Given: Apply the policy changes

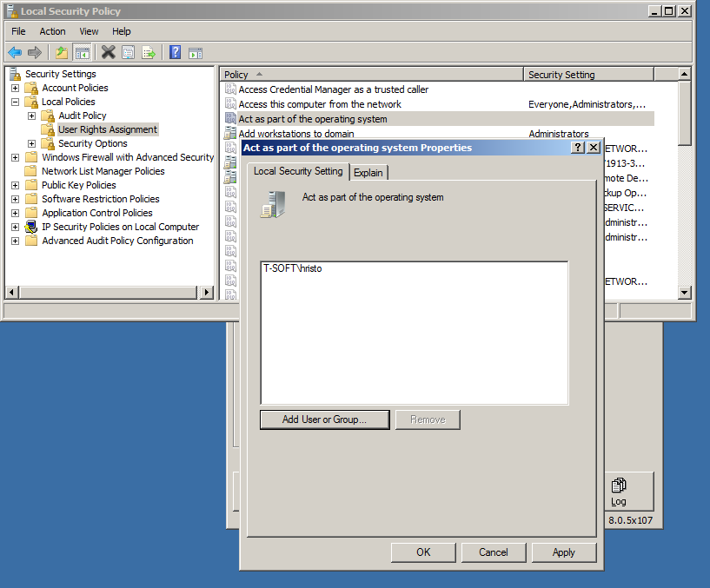Looking at the screenshot, I should pos(563,552).
